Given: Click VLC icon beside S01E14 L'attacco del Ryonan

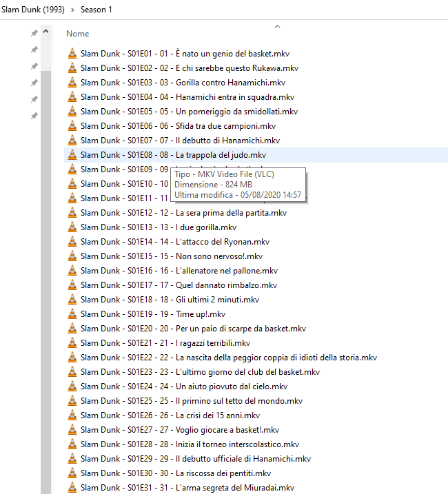Looking at the screenshot, I should coord(72,242).
